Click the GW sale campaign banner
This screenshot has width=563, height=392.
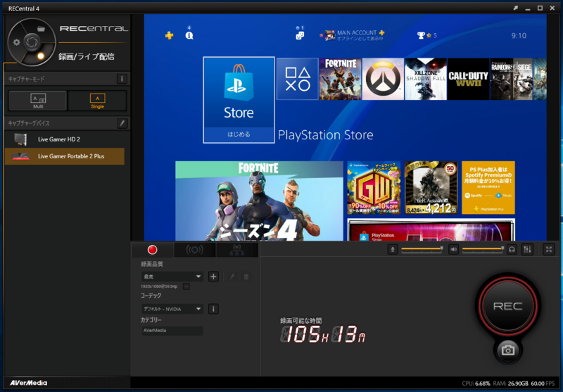tap(374, 188)
